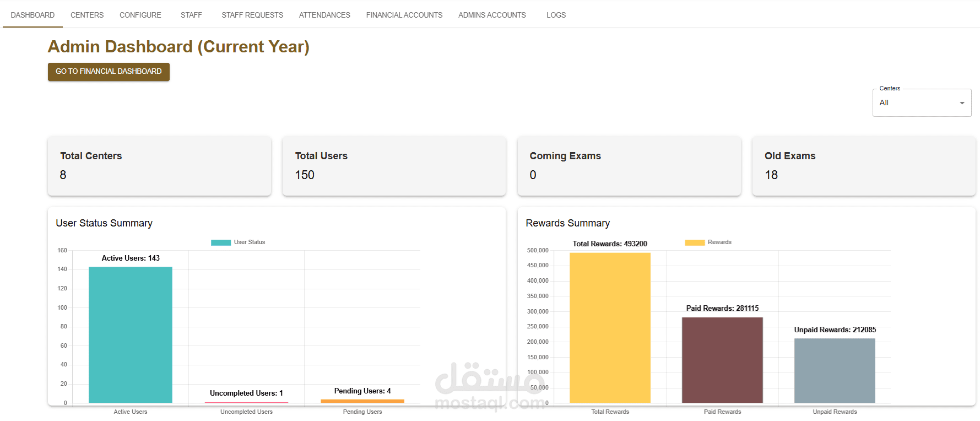Switch to the Centers tab
Screen dimensions: 980x421
tap(87, 15)
